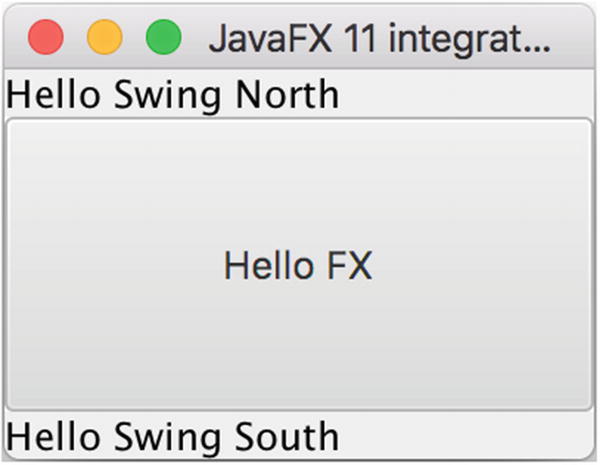Image resolution: width=600 pixels, height=465 pixels.
Task: Click the letters FX on center button
Action: [x=350, y=266]
